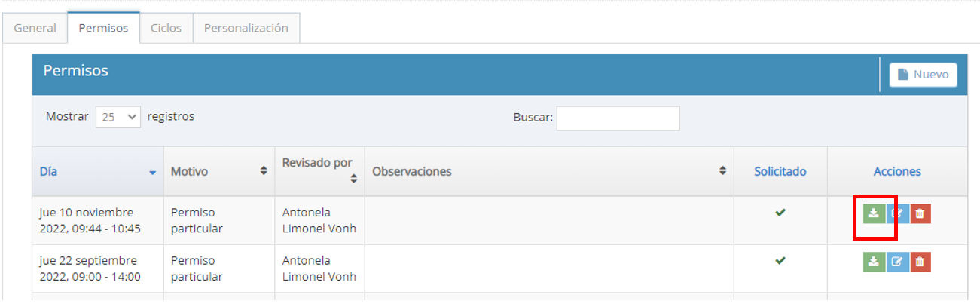Image resolution: width=980 pixels, height=307 pixels.
Task: Edit the 10 noviembre permission entry
Action: tap(896, 213)
